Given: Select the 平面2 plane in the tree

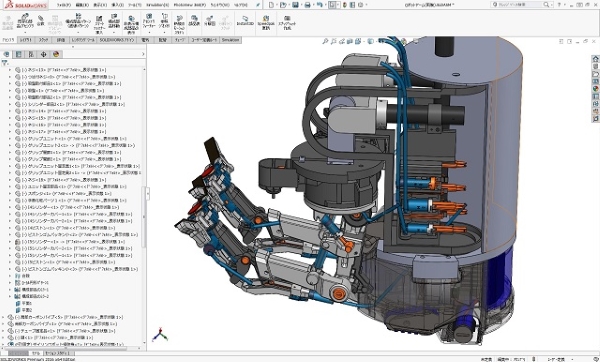Looking at the screenshot, I should 23,310.
